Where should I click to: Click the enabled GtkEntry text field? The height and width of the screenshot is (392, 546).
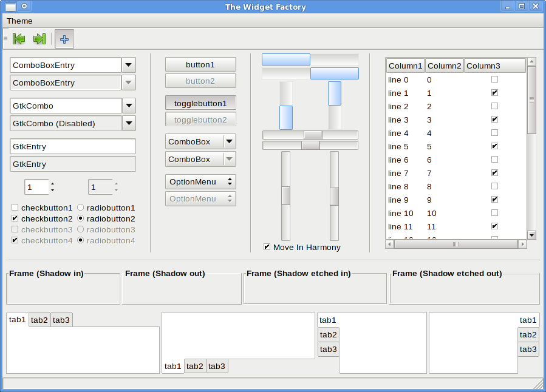73,146
